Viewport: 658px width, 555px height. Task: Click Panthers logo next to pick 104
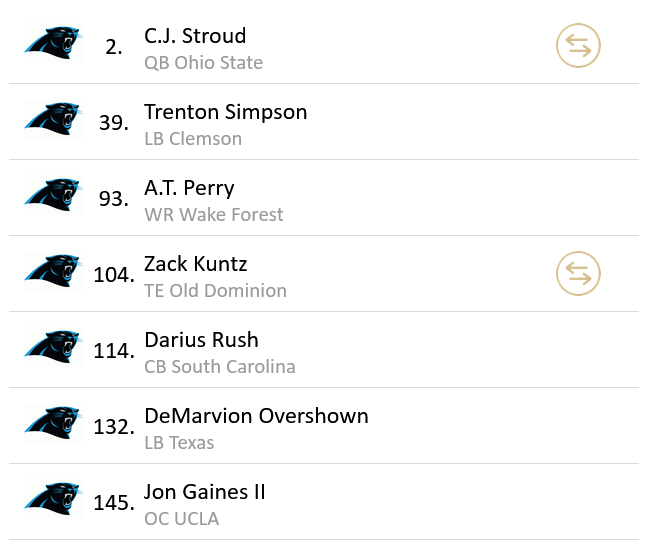pyautogui.click(x=53, y=272)
